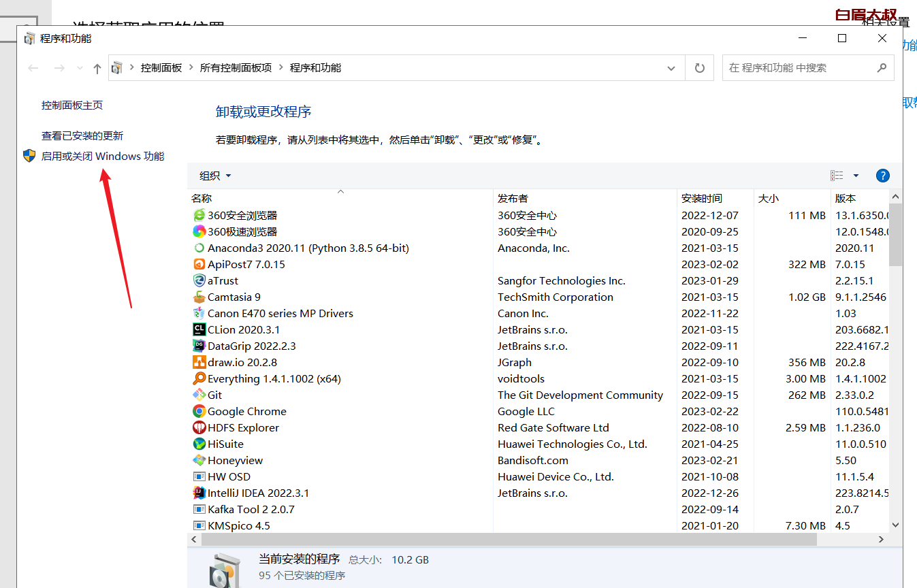The image size is (917, 588).
Task: Click the change view layout icon
Action: 837,176
